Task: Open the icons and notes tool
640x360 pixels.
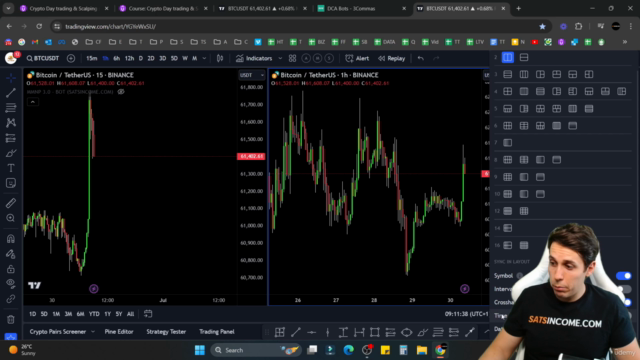Action: 11,183
